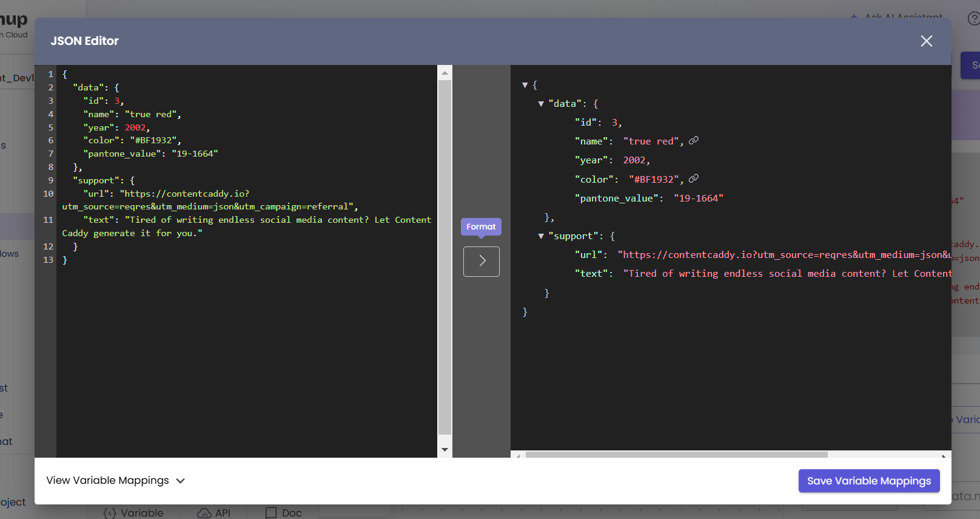Click the "year": 2002 line in code editor

[x=116, y=127]
